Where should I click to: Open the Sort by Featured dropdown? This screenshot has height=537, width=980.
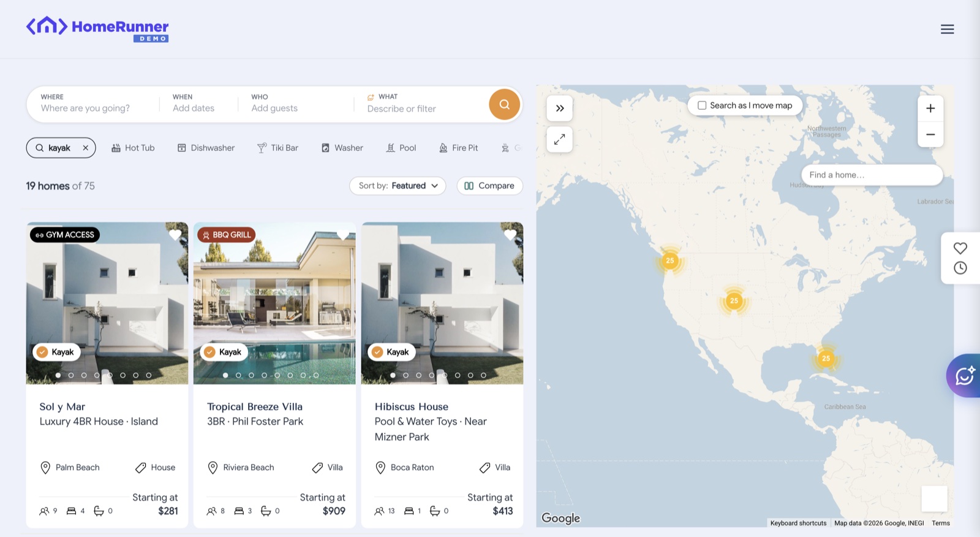(x=398, y=186)
